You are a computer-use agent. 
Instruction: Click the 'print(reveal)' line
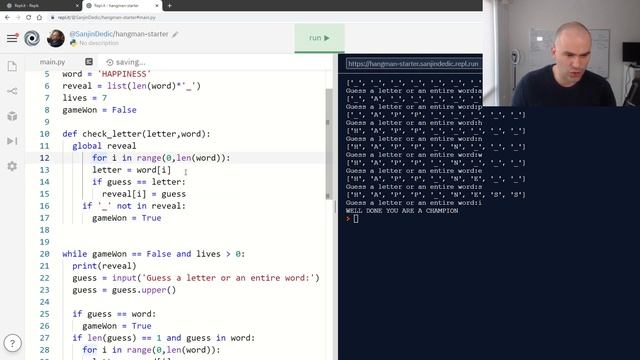click(104, 266)
